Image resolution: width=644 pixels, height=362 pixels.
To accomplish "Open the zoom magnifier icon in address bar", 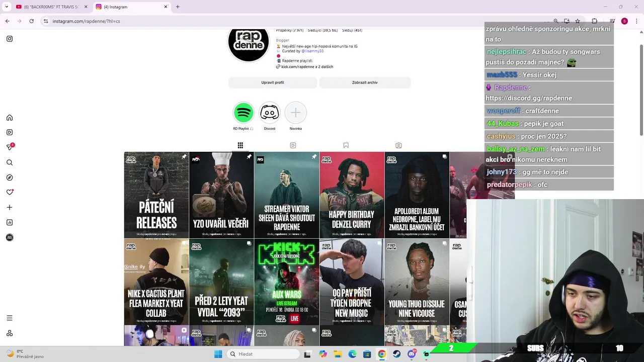I will pyautogui.click(x=556, y=21).
